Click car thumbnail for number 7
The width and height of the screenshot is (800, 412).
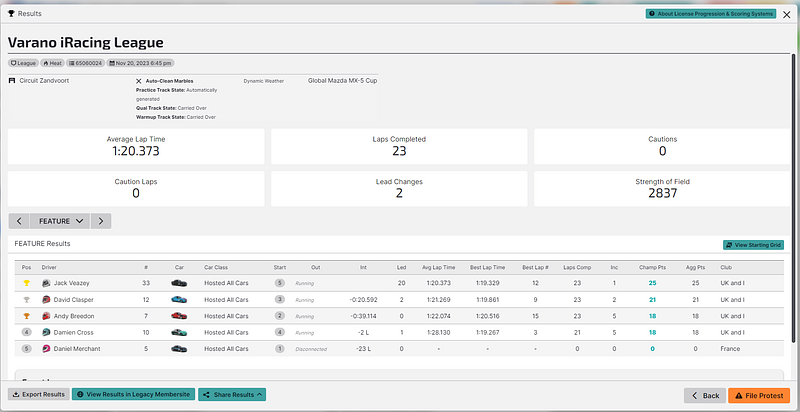coord(179,316)
